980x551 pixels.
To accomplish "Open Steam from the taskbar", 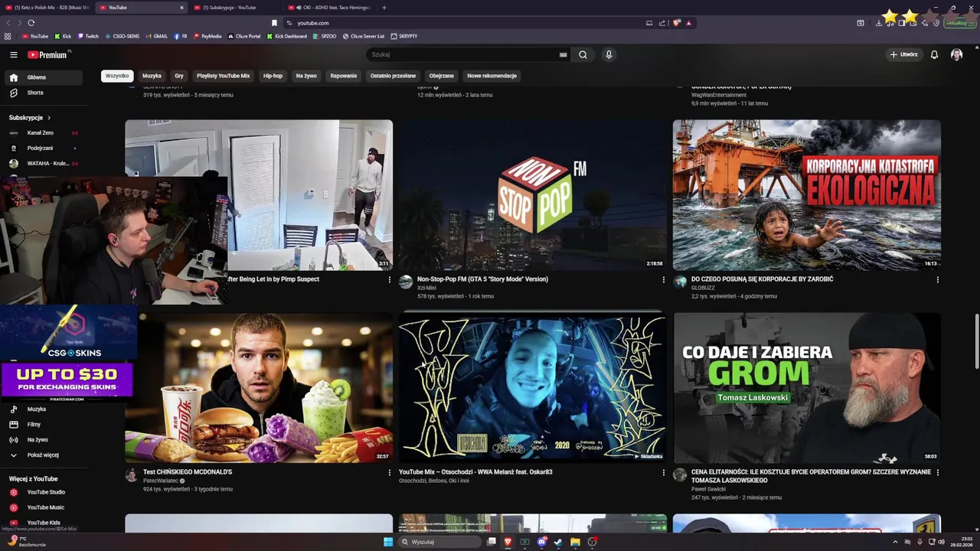I will click(x=558, y=542).
